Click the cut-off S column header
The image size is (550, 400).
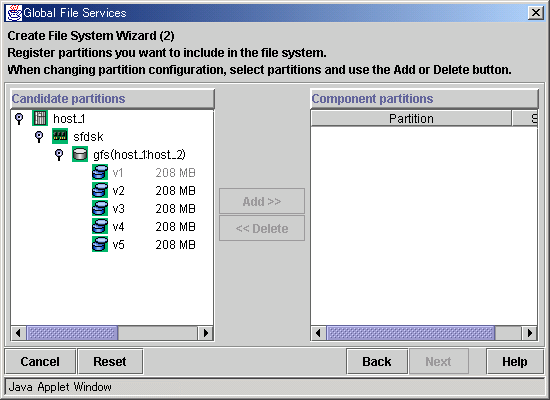click(525, 119)
